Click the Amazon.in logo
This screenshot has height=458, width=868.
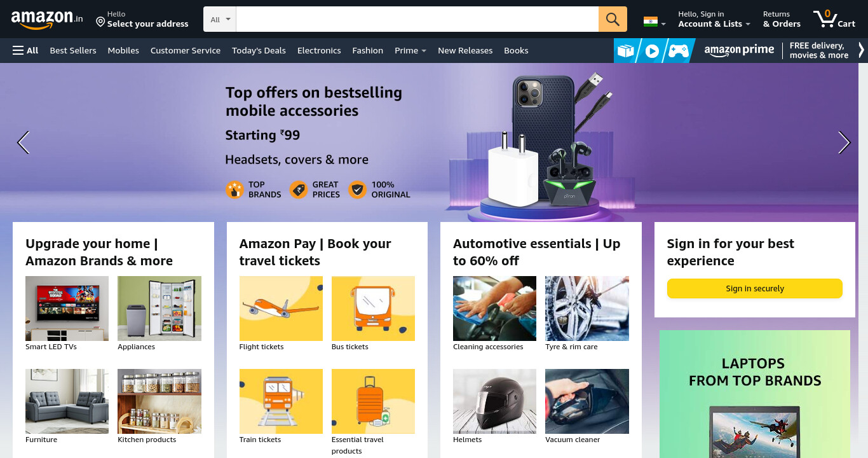[47, 19]
